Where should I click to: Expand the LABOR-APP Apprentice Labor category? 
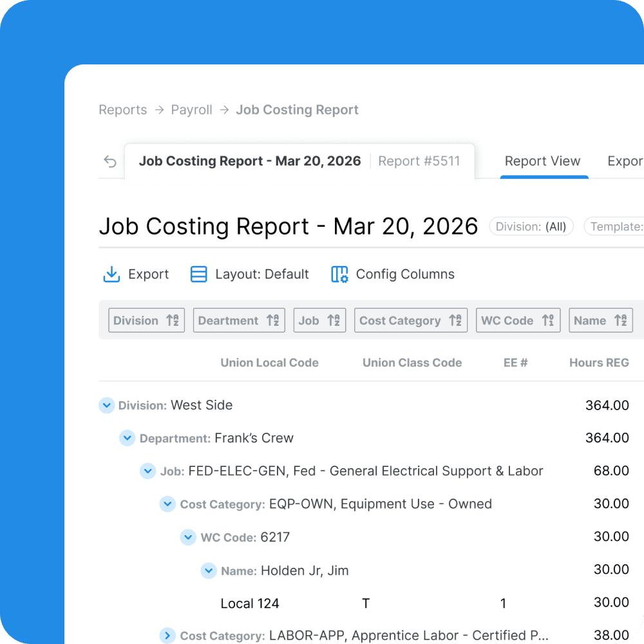(167, 636)
